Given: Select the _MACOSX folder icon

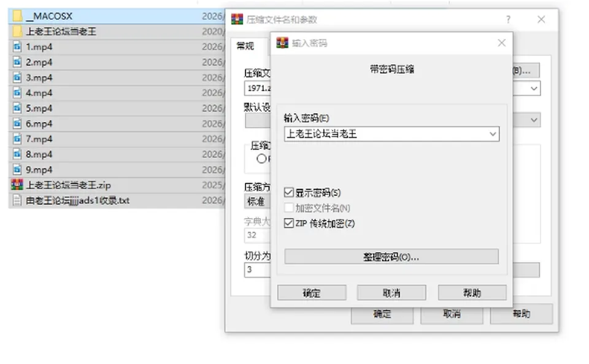Looking at the screenshot, I should coord(17,16).
